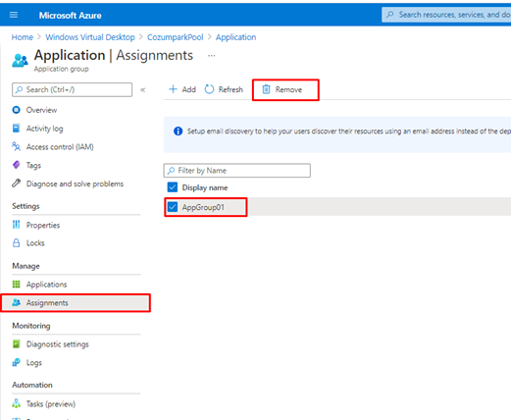This screenshot has height=420, width=511.
Task: Open Properties under Settings
Action: click(x=43, y=225)
